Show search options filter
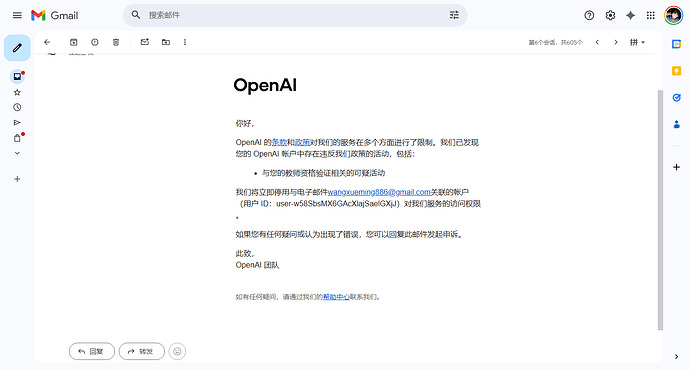Viewport: 690px width, 370px height. pyautogui.click(x=454, y=15)
